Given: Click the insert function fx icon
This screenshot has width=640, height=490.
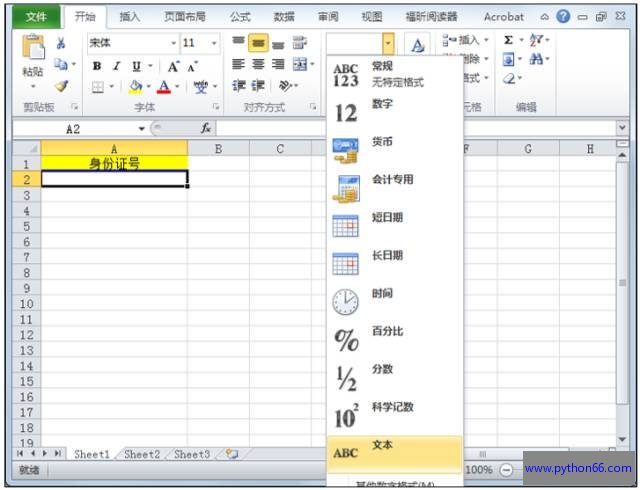Looking at the screenshot, I should click(206, 128).
